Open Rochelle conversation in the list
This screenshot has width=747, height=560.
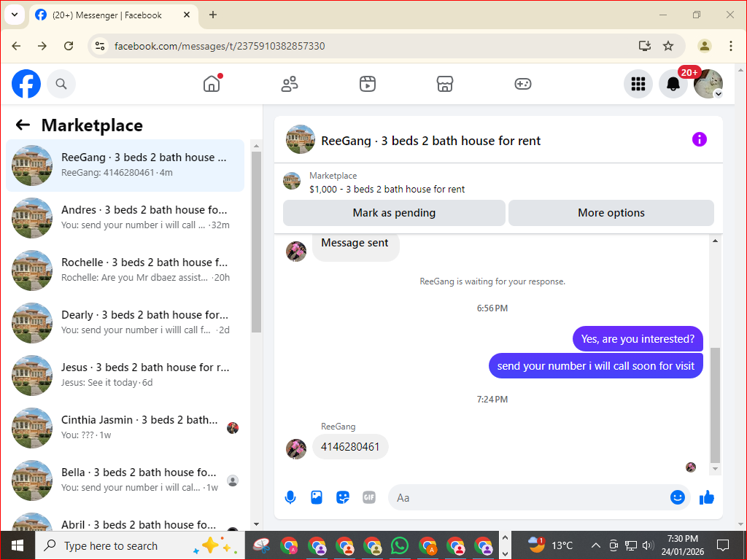click(125, 270)
